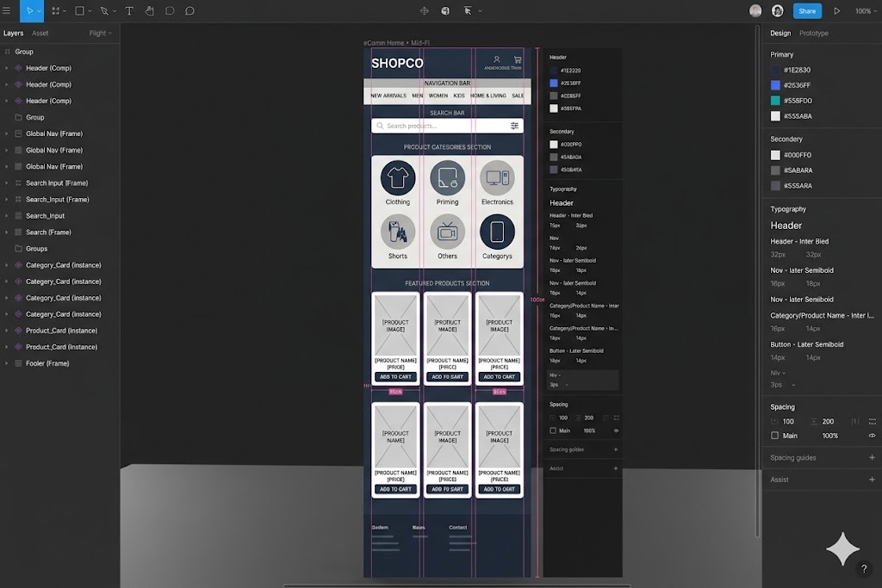Click the Electronics category icon

point(497,177)
